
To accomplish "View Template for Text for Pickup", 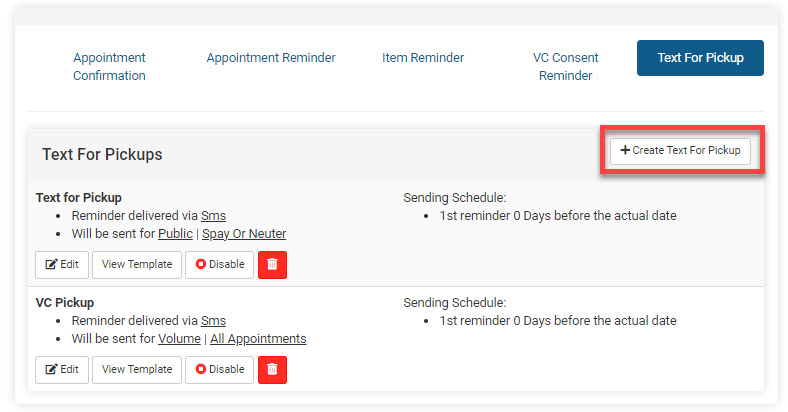I will coord(137,265).
